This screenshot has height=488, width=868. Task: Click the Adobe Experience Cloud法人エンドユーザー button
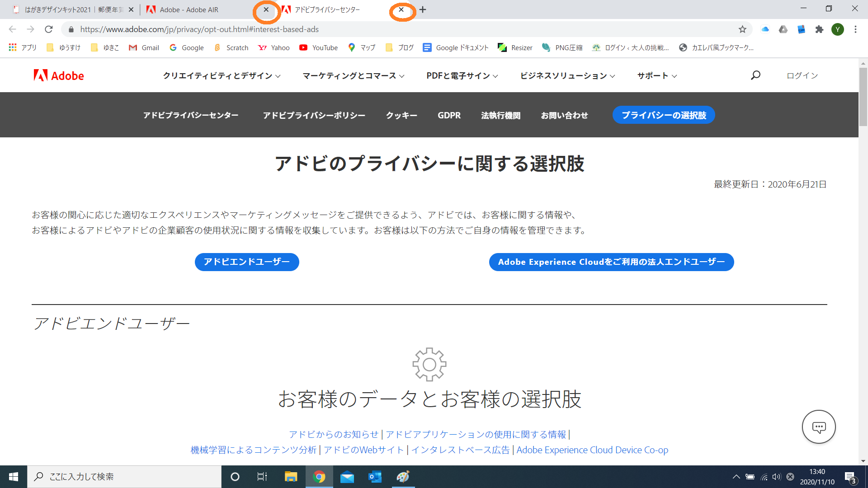point(611,262)
